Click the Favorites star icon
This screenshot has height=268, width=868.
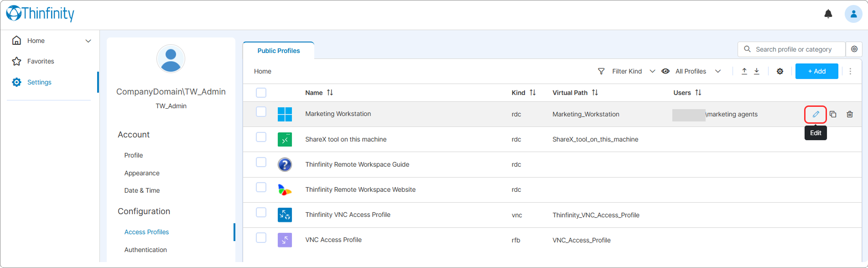point(16,61)
